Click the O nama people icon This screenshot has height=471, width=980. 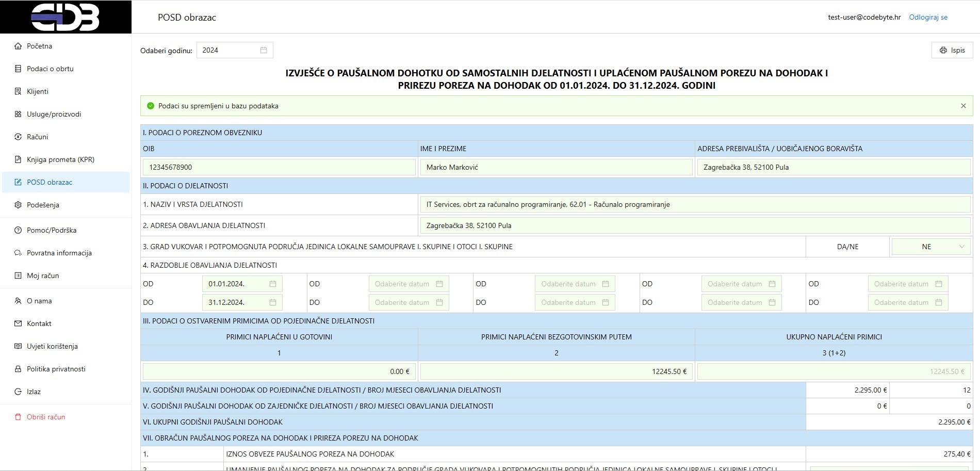[18, 301]
